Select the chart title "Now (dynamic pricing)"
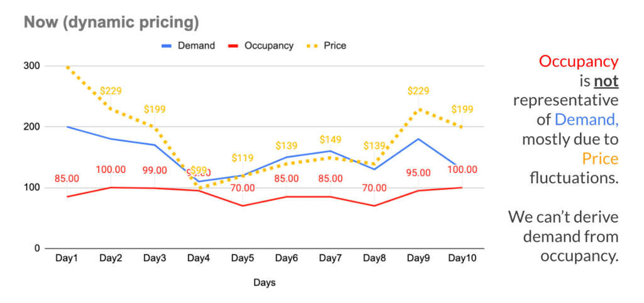 click(x=111, y=23)
